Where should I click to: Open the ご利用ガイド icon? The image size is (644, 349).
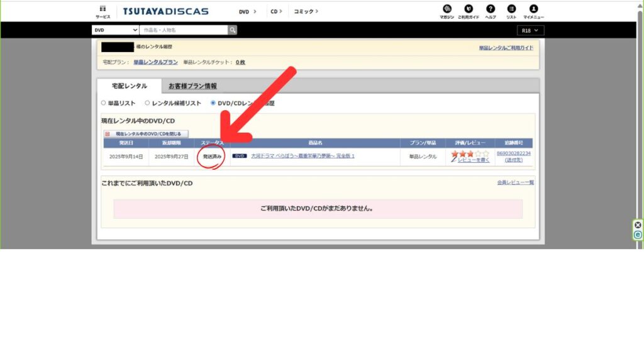pos(468,9)
